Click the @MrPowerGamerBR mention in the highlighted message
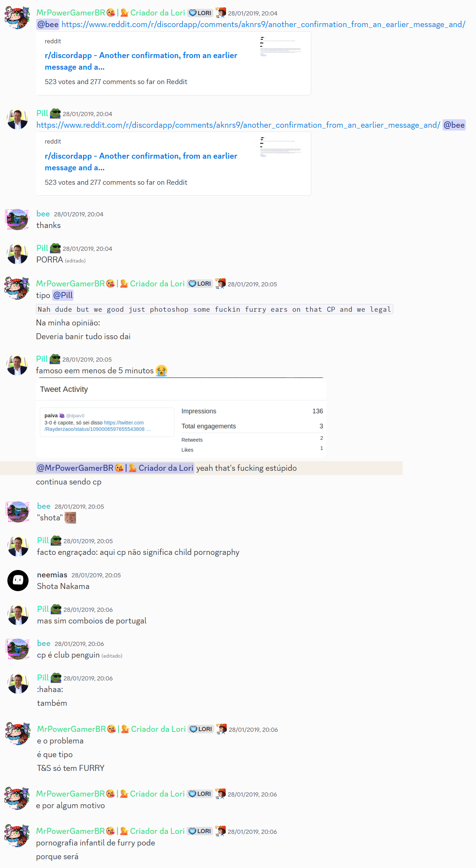476x868 pixels. [115, 468]
